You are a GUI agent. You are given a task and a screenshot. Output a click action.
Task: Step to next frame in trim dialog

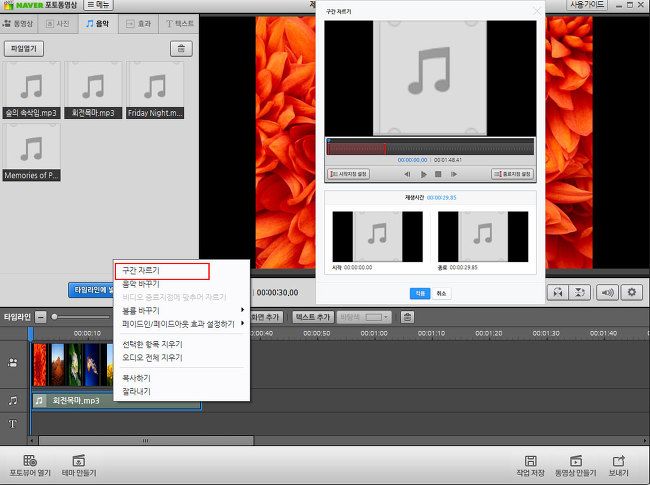coord(454,175)
